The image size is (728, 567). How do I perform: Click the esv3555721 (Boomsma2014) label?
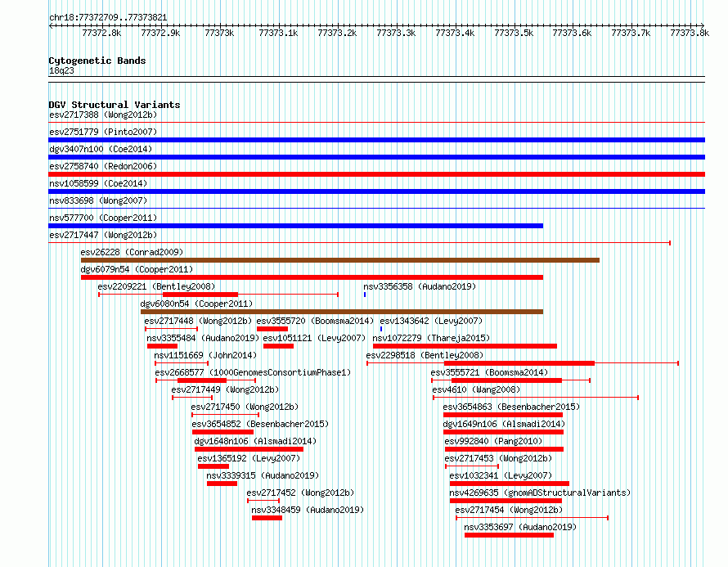(489, 372)
